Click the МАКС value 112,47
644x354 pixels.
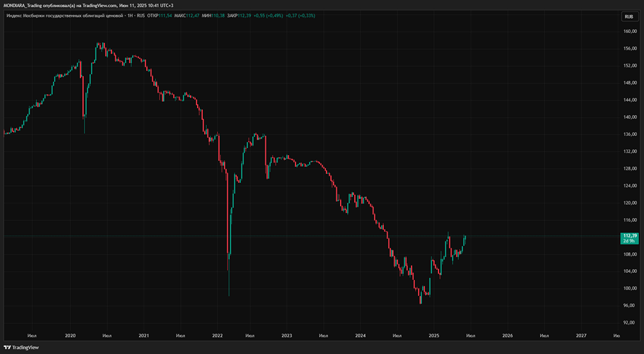click(x=193, y=15)
